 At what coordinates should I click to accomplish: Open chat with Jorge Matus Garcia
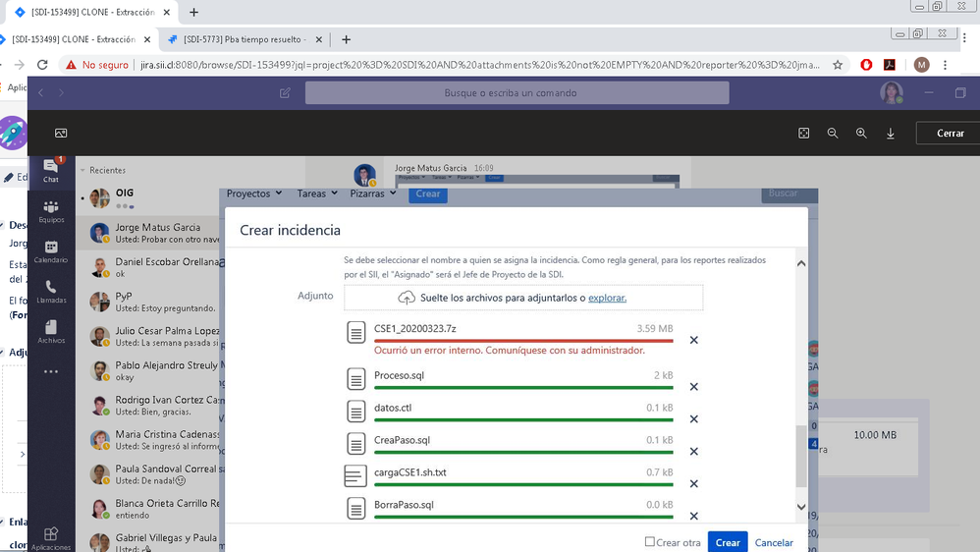tap(148, 233)
